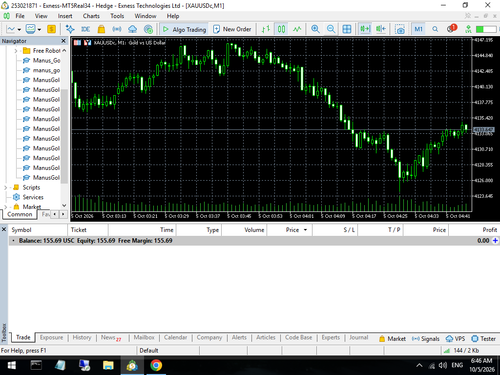Click the Price column sort arrow
Viewport: 500px width, 375px height.
305,230
